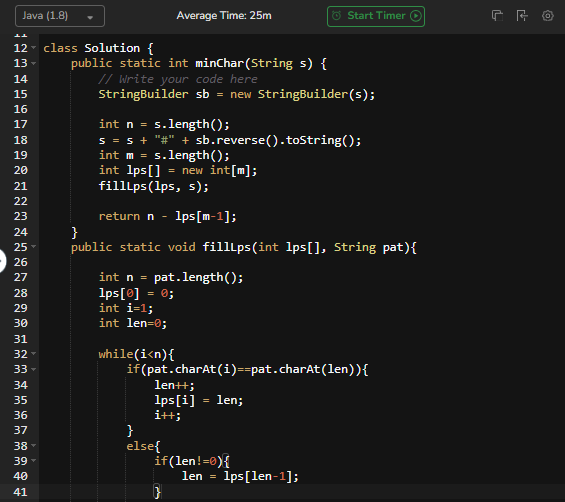Viewport: 565px width, 502px height.
Task: Click on 'while(i<n){' line
Action: point(136,354)
